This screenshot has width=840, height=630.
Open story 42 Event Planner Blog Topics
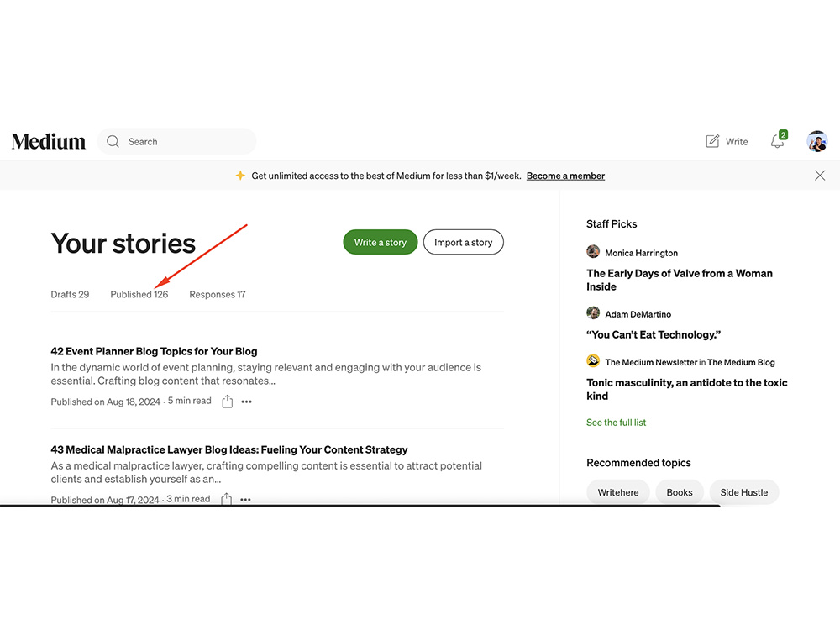154,351
